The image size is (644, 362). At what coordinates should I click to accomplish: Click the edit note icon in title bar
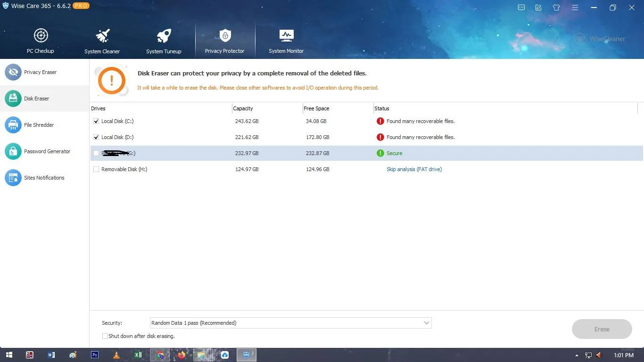pyautogui.click(x=538, y=8)
